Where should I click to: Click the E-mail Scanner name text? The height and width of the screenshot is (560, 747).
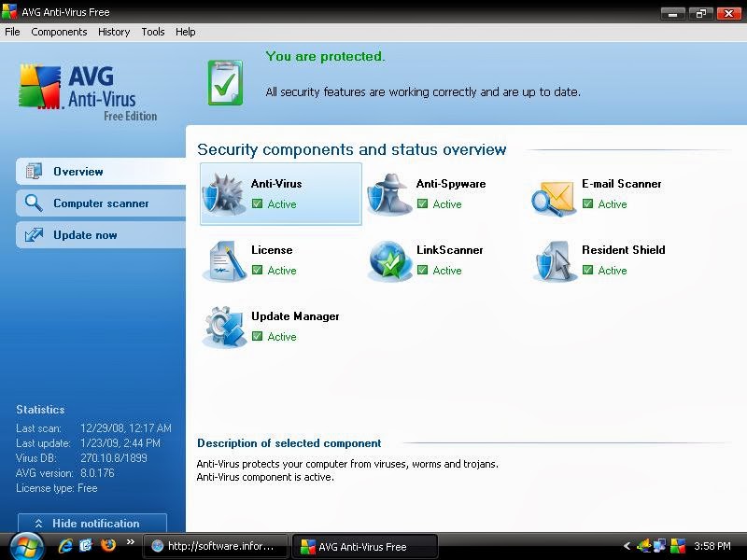click(622, 183)
